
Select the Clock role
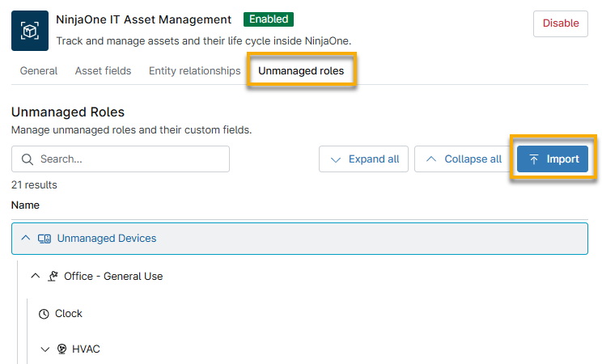[x=68, y=314]
